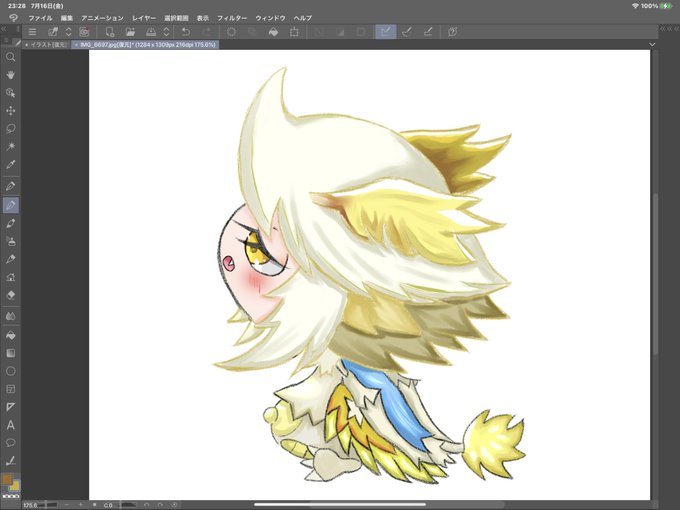Open a file with the folder icon
This screenshot has height=510, width=680.
pyautogui.click(x=130, y=32)
